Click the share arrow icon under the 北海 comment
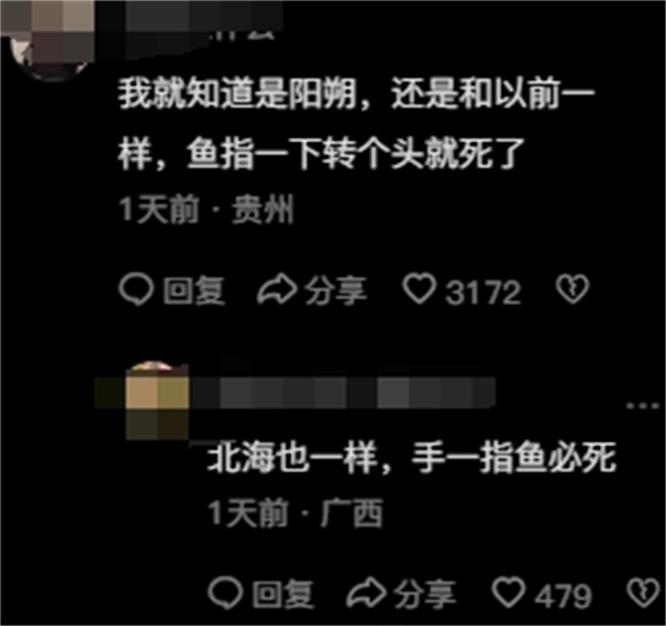666x626 pixels. click(367, 593)
